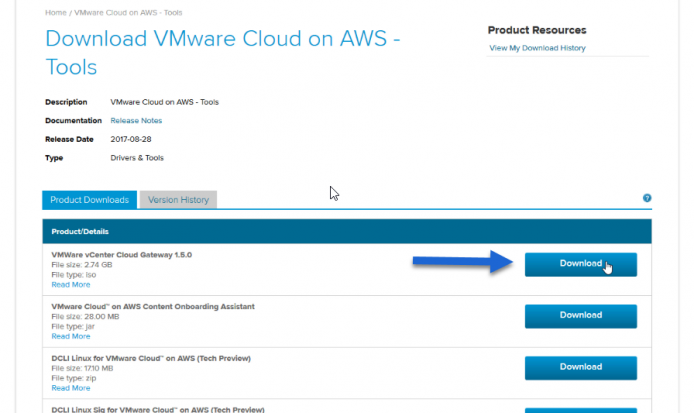Open View My Download History link
The width and height of the screenshot is (694, 413).
(x=537, y=48)
